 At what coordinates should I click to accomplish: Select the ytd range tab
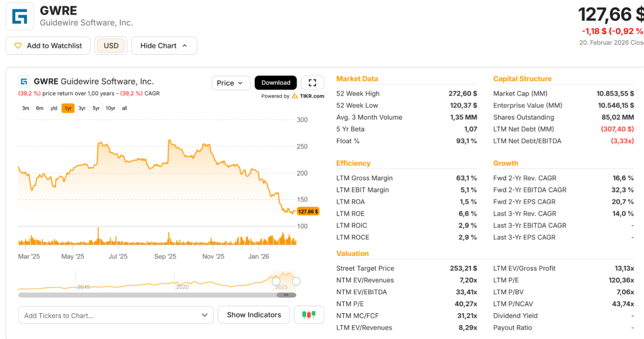pos(54,108)
